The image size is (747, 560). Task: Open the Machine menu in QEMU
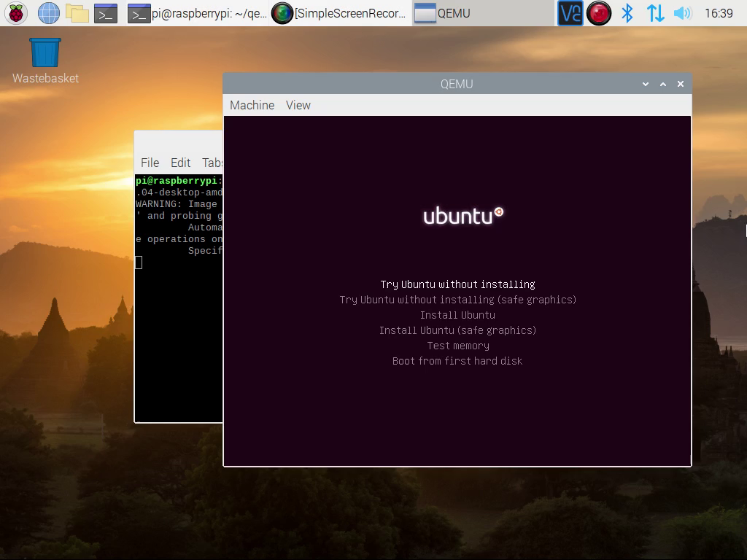click(x=252, y=105)
